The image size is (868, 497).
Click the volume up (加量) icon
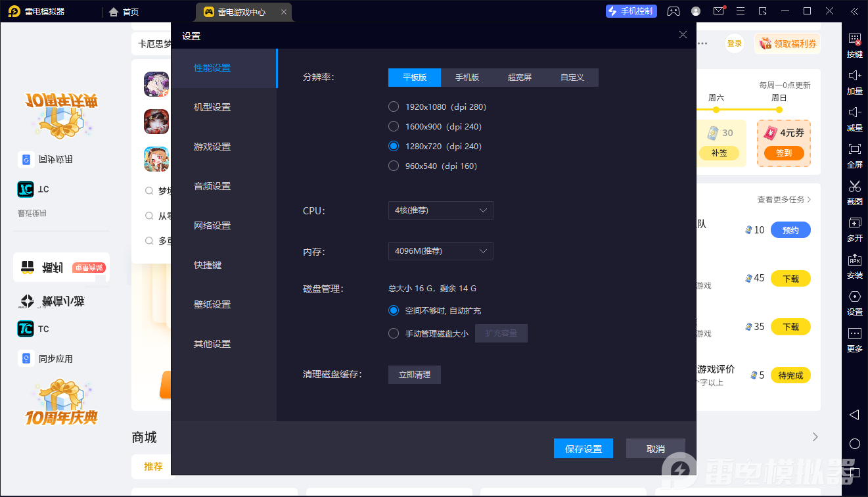pyautogui.click(x=854, y=82)
